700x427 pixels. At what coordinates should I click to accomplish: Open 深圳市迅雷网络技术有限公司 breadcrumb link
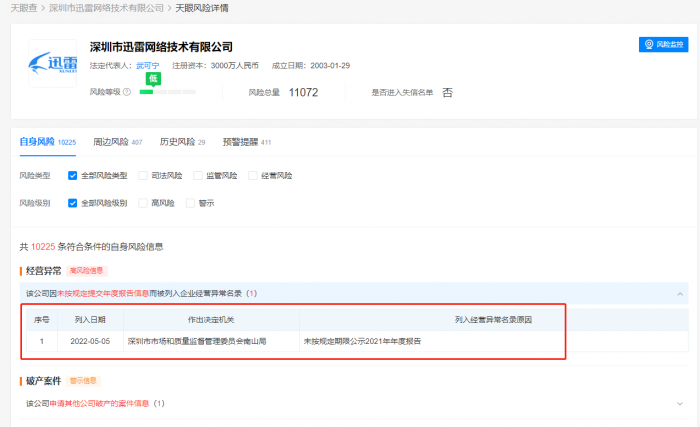pos(106,7)
